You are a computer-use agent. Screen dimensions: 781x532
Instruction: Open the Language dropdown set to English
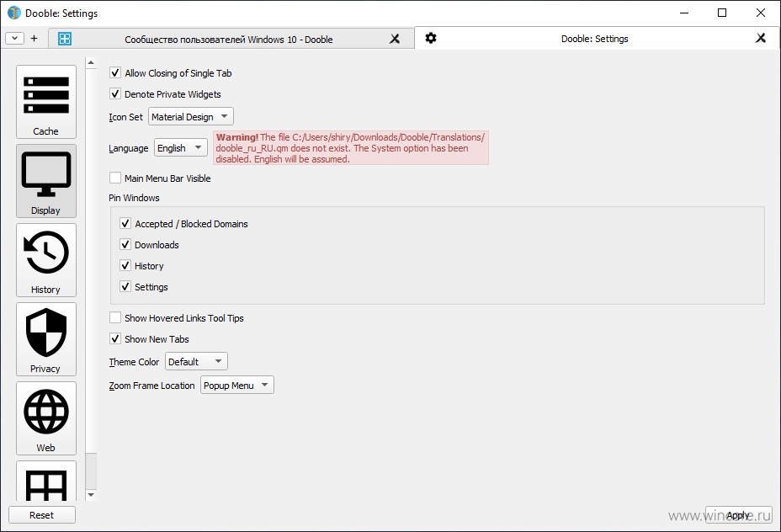click(x=180, y=148)
